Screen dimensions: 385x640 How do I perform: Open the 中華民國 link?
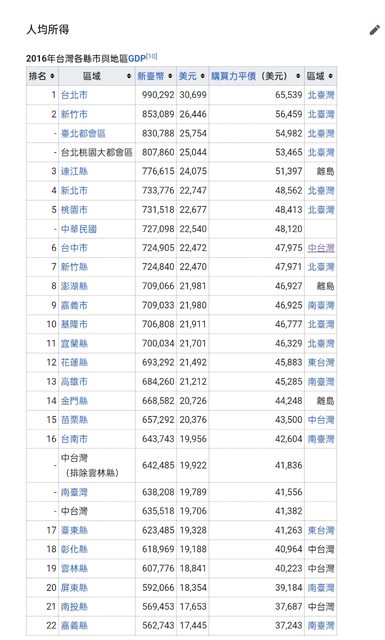pos(79,229)
